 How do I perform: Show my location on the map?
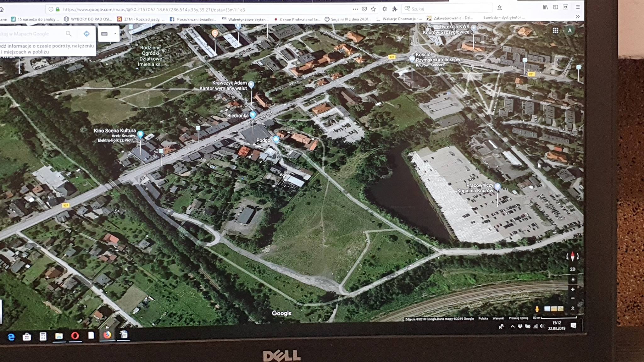point(573,279)
